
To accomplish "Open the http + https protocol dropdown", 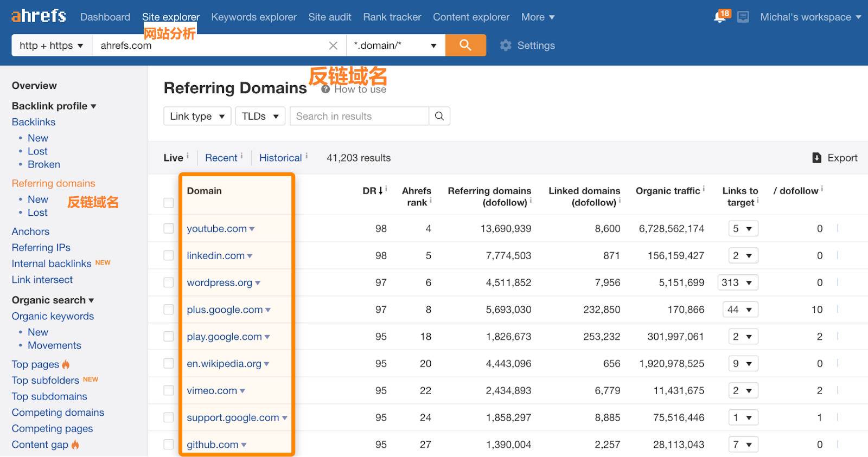I will pos(52,46).
